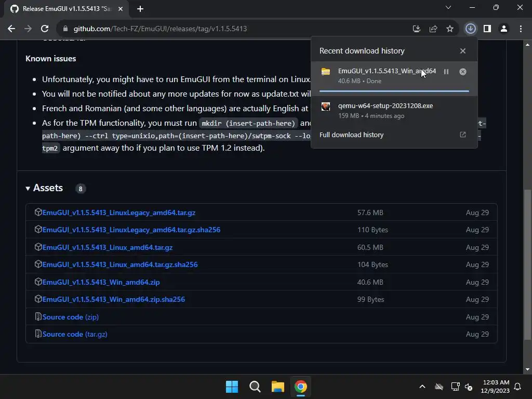532x399 pixels.
Task: Open the install app icon in address bar
Action: click(416, 29)
